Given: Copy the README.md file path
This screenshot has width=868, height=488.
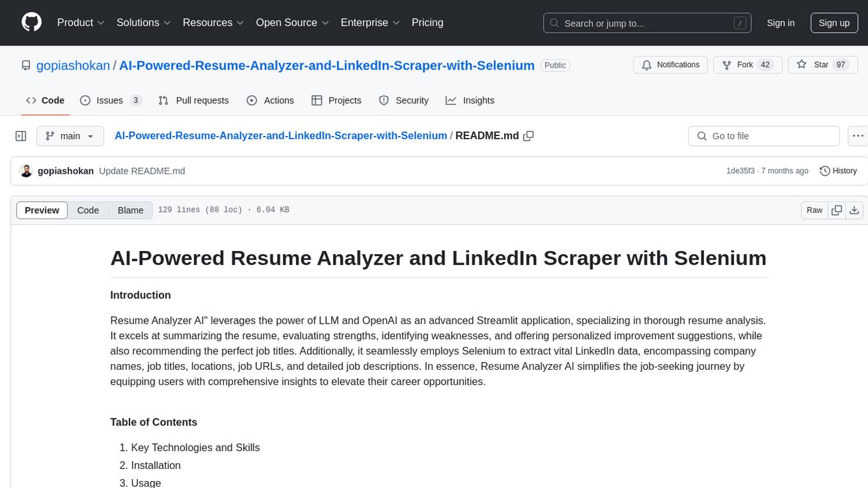Looking at the screenshot, I should (x=528, y=135).
